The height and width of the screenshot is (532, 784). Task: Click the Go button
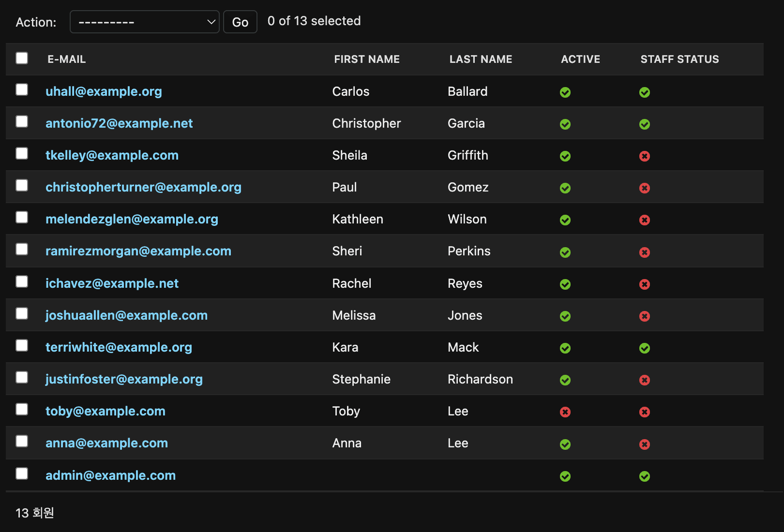(x=240, y=22)
